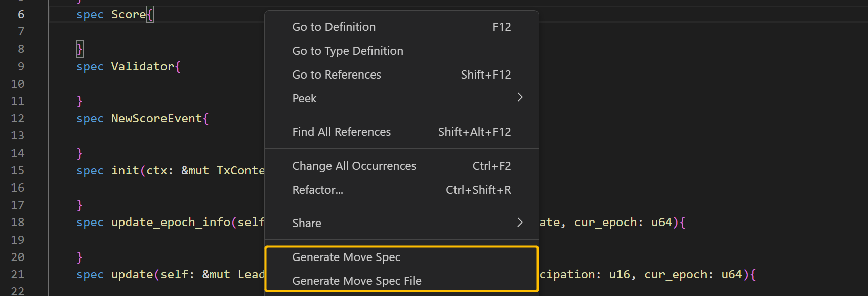Open the Refactor... menu item

coord(318,190)
